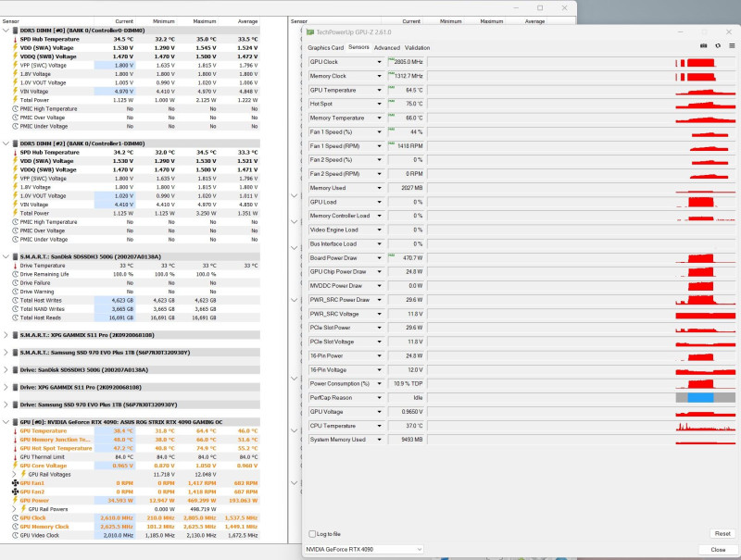
Task: Click Minimum column header in left panel
Action: [164, 21]
